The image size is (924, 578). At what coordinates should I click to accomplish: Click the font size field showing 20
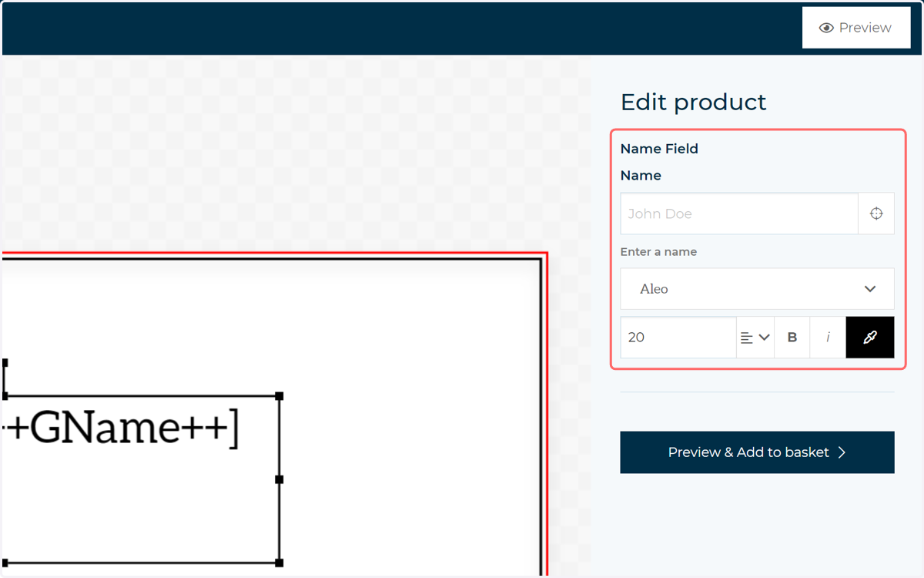(x=678, y=338)
